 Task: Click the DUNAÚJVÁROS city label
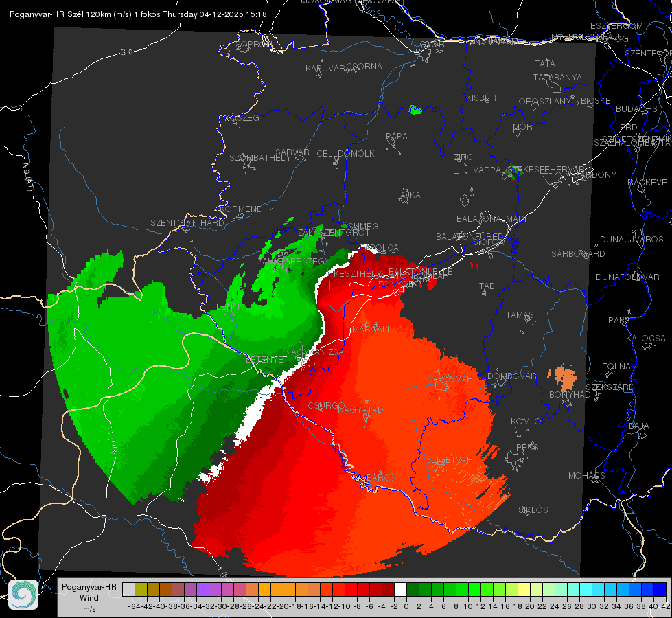click(x=632, y=240)
